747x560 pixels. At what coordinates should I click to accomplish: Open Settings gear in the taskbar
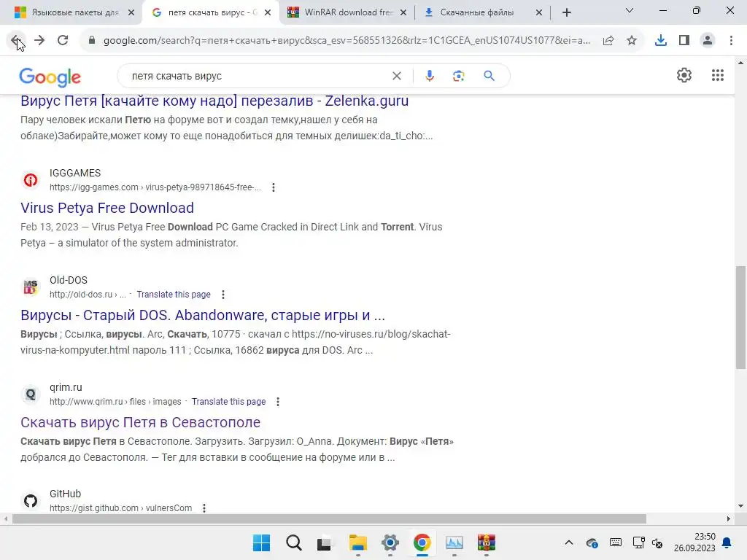pos(390,542)
